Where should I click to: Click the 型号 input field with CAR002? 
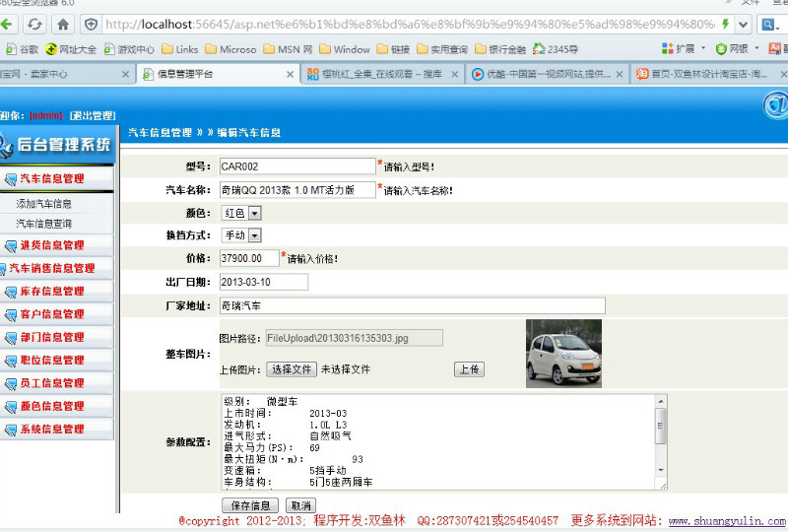click(297, 166)
